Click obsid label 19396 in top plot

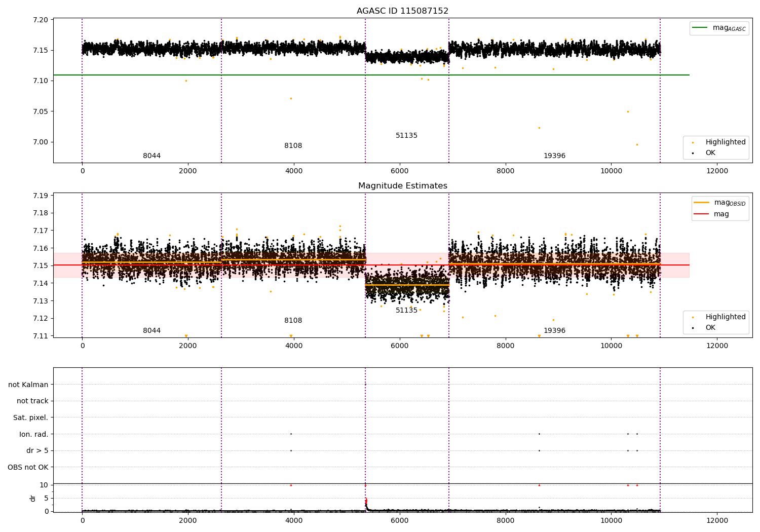point(555,156)
